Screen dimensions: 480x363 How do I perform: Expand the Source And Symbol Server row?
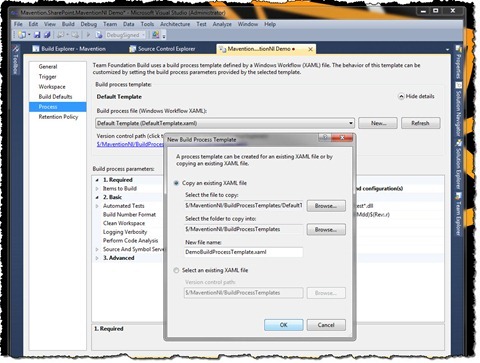pos(97,249)
